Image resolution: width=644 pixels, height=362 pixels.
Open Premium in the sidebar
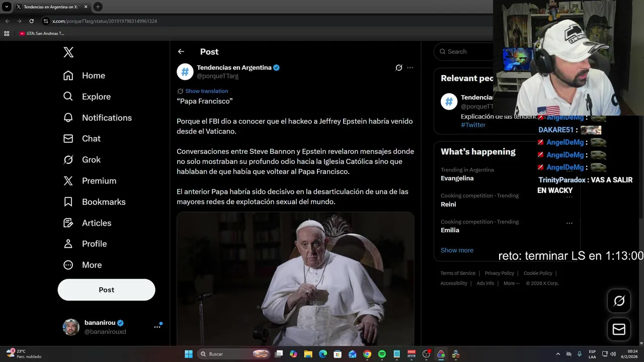(90, 180)
